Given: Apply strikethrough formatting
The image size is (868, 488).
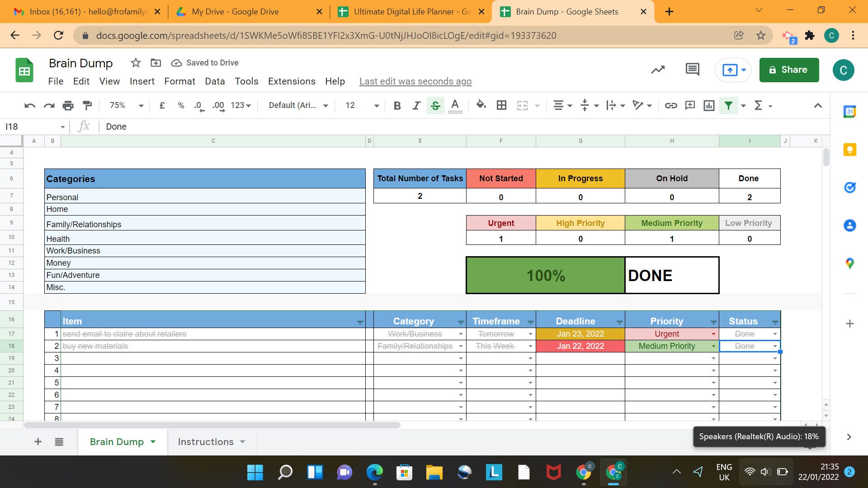Looking at the screenshot, I should point(435,105).
